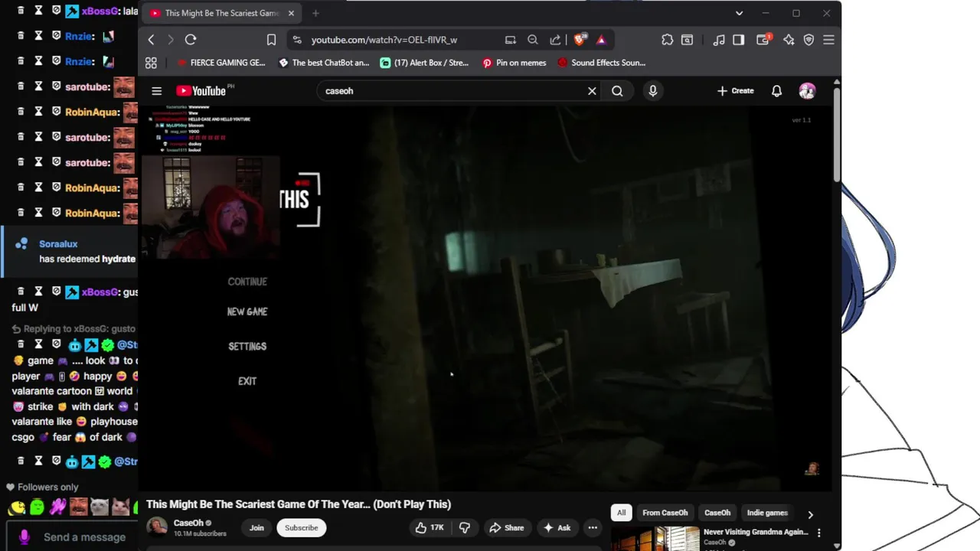This screenshot has height=551, width=980.
Task: Ban xBossG via shield icon on 'gus' row
Action: (x=56, y=292)
